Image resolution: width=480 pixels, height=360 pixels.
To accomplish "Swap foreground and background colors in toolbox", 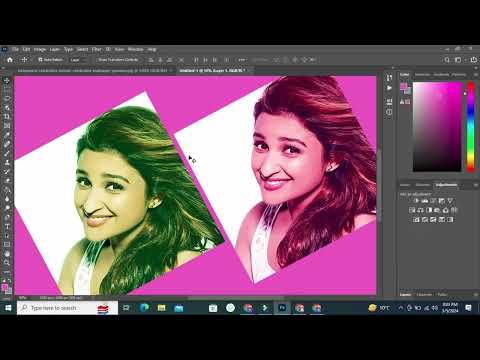I will (9, 280).
